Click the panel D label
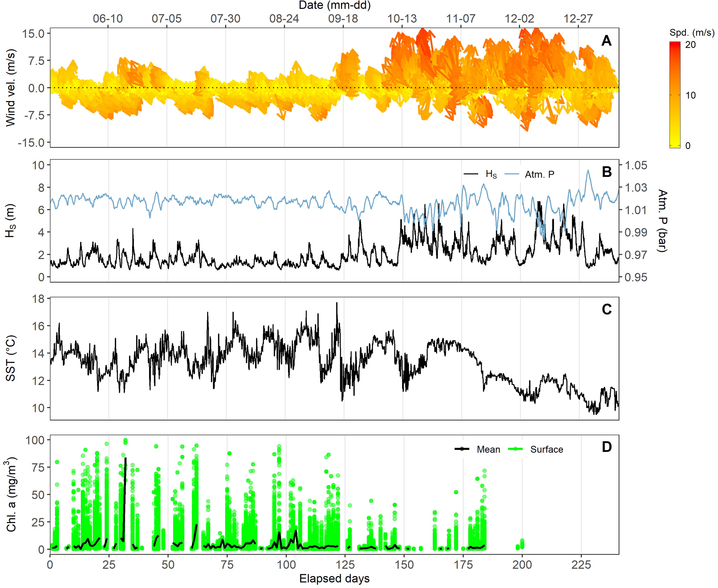 (607, 447)
